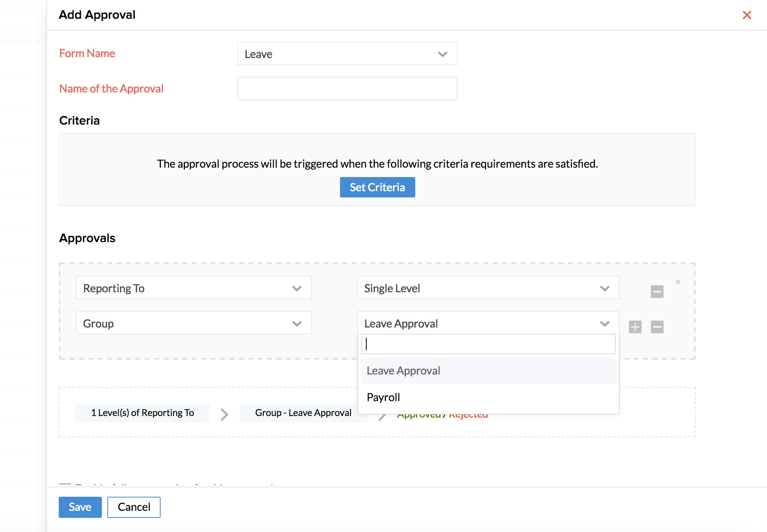Open the Group approver type dropdown
Screen dimensions: 767x532
click(x=194, y=323)
